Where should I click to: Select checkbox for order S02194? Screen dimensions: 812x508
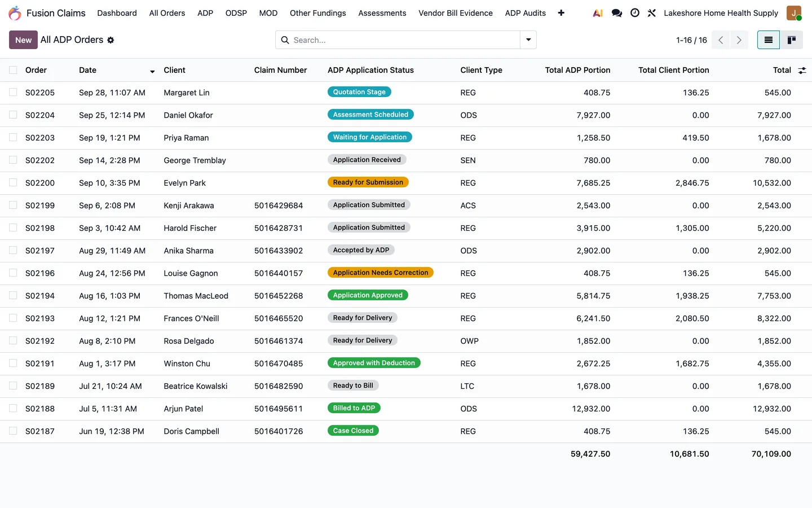13,296
